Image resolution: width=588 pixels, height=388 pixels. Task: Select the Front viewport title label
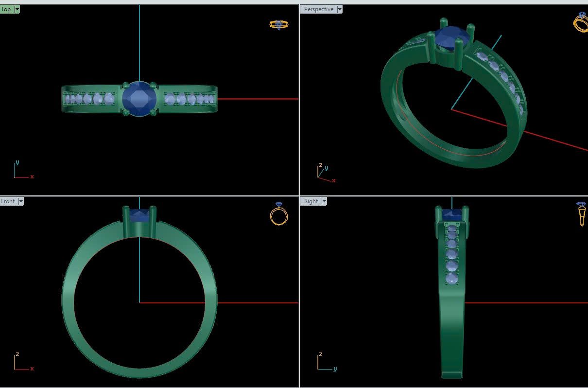(x=8, y=201)
